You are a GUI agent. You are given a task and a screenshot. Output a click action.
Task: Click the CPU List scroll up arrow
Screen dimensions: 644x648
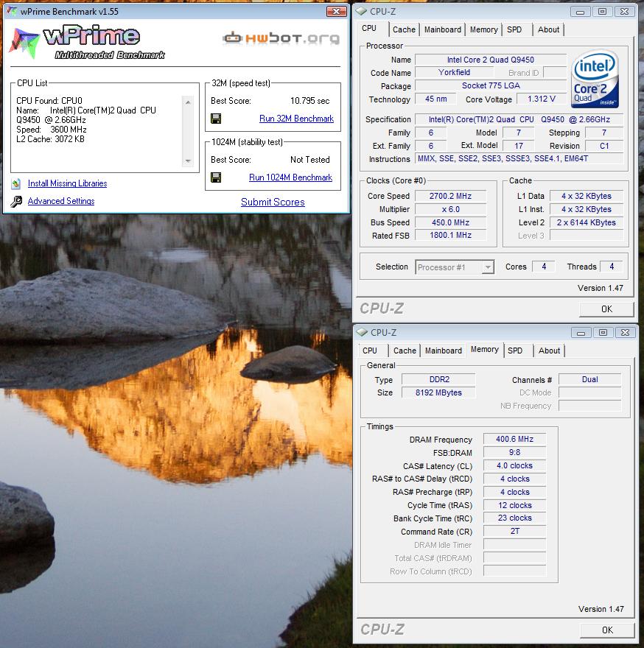pyautogui.click(x=188, y=102)
